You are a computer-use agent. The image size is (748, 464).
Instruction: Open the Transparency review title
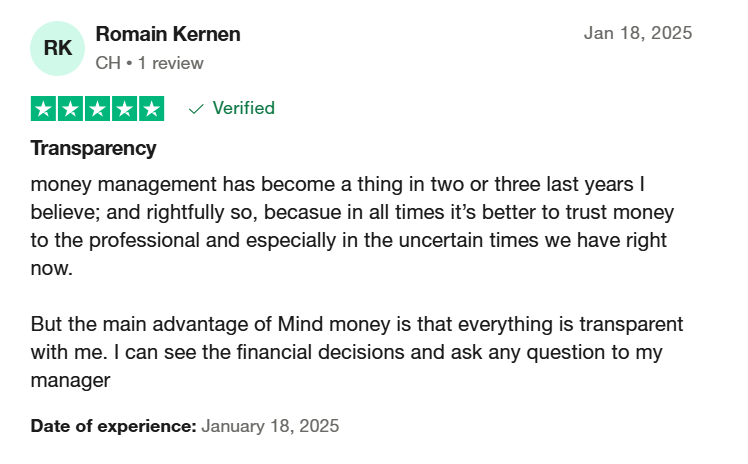[94, 148]
